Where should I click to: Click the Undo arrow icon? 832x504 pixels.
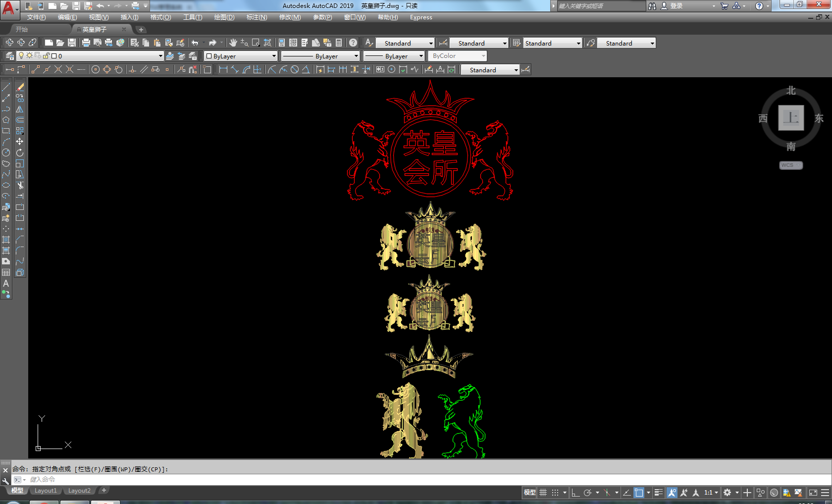[195, 43]
